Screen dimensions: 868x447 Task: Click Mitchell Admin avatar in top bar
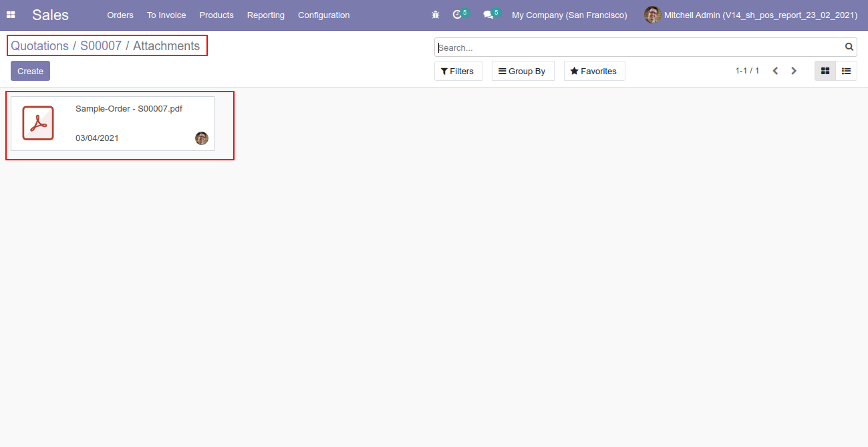point(652,15)
